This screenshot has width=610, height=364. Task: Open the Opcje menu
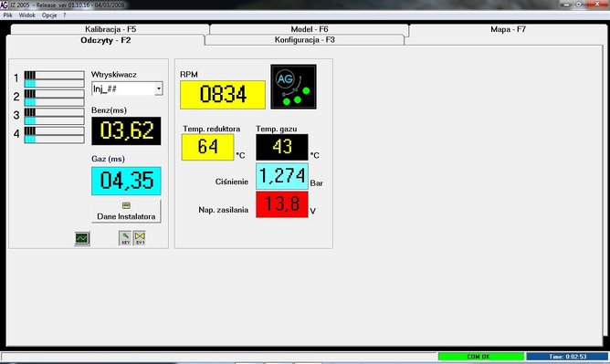click(49, 16)
